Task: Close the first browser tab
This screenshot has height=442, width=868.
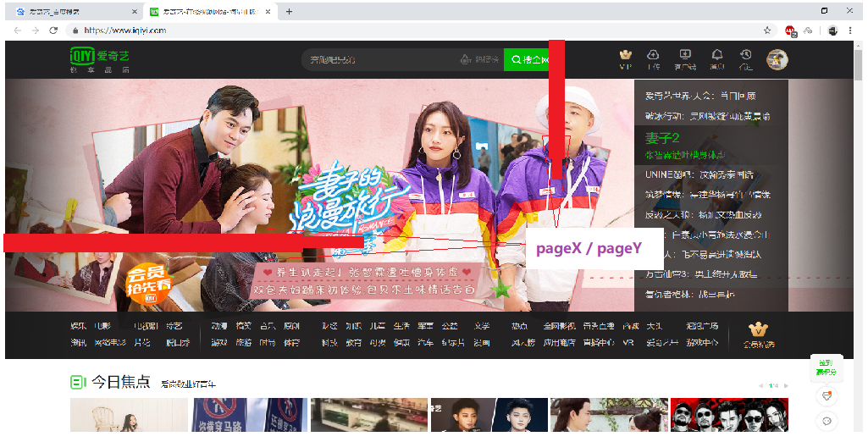Action: (x=135, y=12)
